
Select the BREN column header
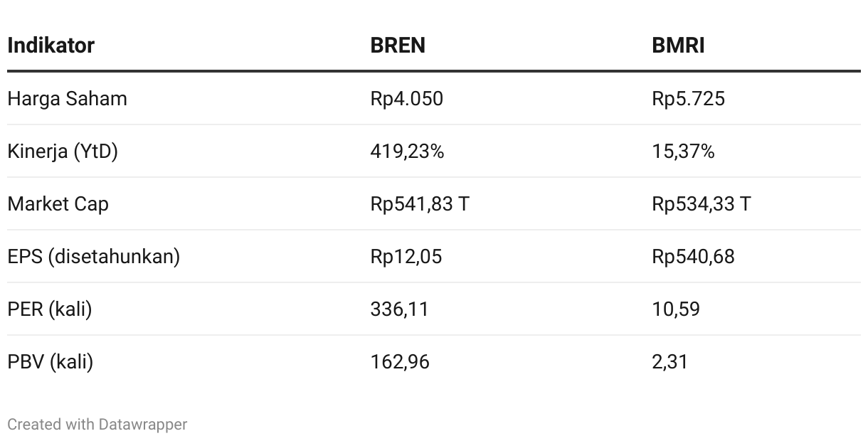(x=398, y=46)
